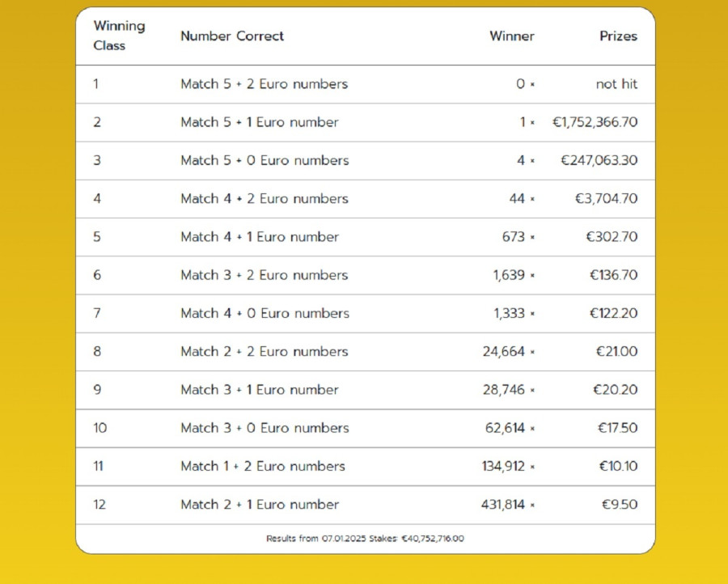Click the Winner column header
728x584 pixels.
(511, 36)
